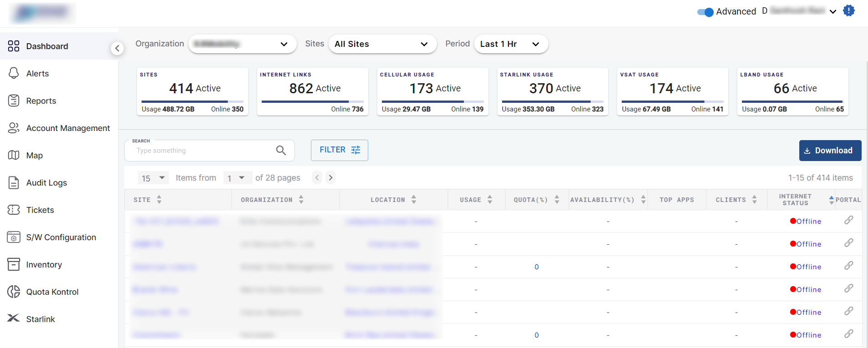Toggle the Advanced mode switch
The image size is (868, 348).
pos(705,12)
